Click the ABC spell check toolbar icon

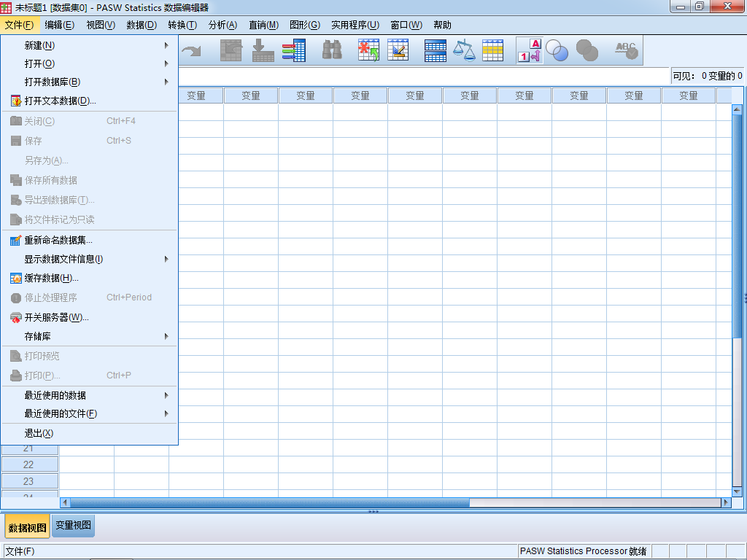click(626, 50)
